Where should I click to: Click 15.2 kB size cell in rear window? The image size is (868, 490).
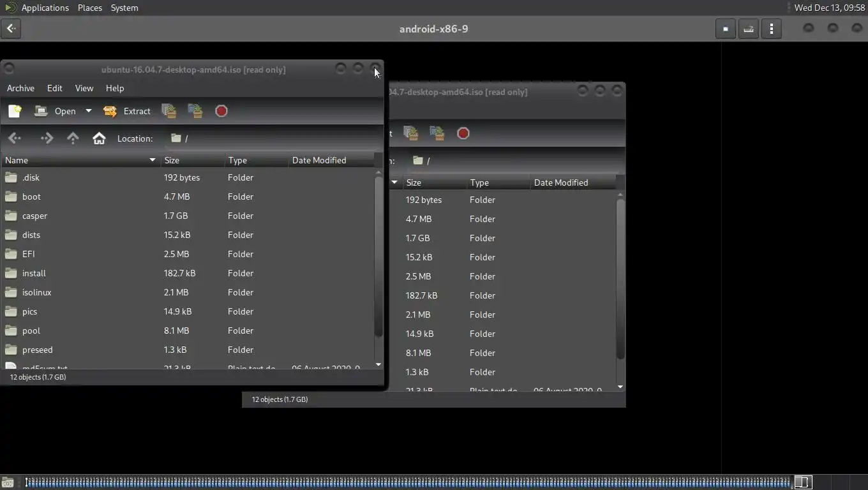pos(419,257)
